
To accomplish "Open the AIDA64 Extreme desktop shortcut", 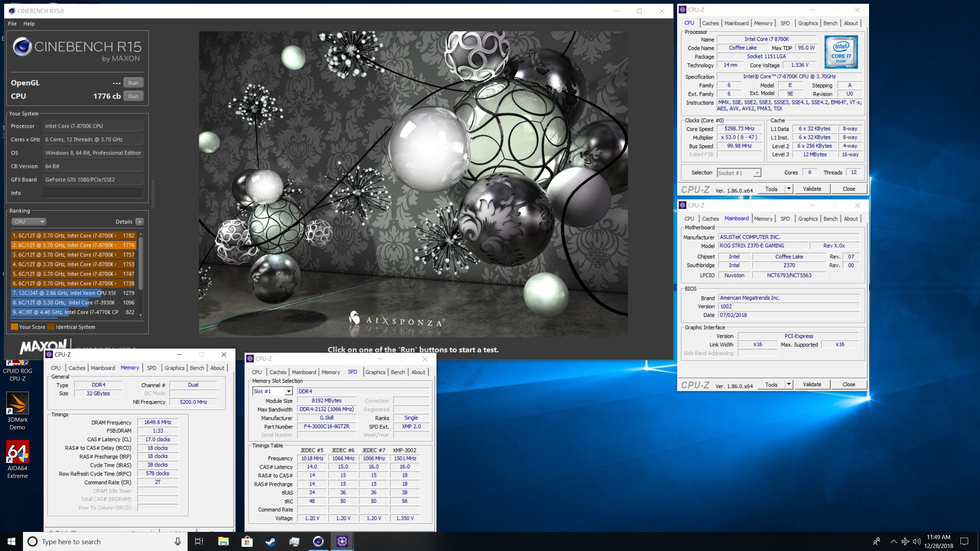I will (17, 460).
